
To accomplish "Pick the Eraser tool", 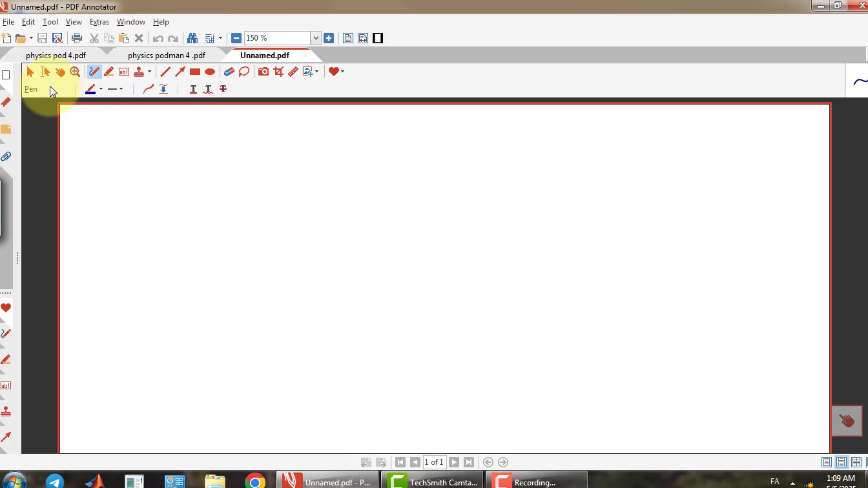I will [x=229, y=72].
